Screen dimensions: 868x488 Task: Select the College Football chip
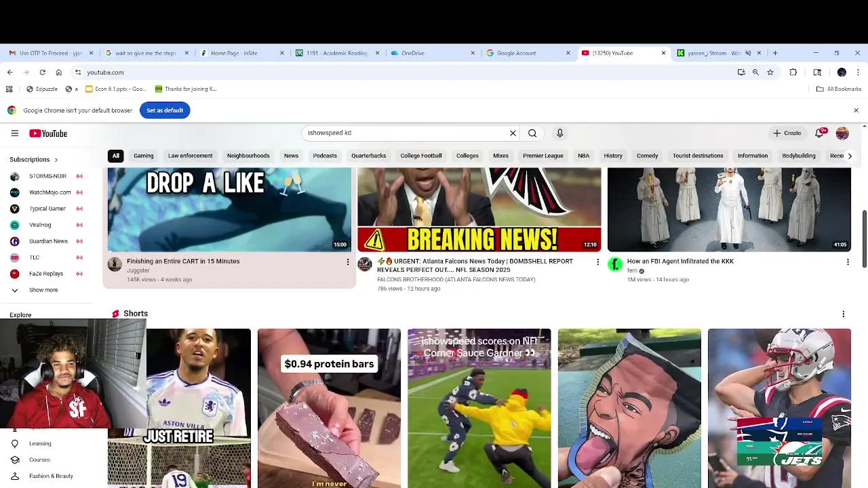click(421, 156)
